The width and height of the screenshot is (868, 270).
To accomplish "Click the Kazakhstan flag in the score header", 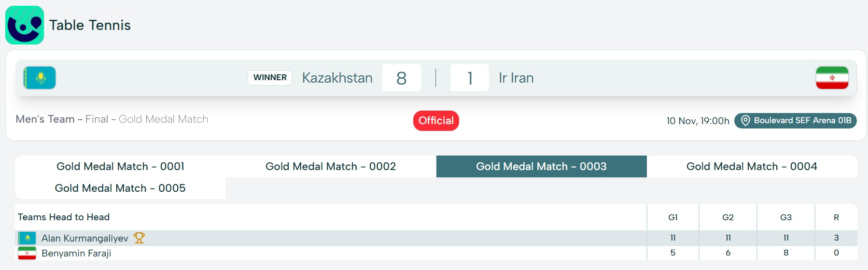I will click(40, 78).
